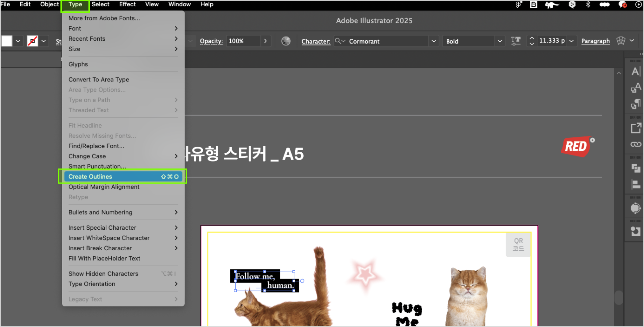Open the Bold font style dropdown
Image resolution: width=644 pixels, height=327 pixels.
click(500, 41)
